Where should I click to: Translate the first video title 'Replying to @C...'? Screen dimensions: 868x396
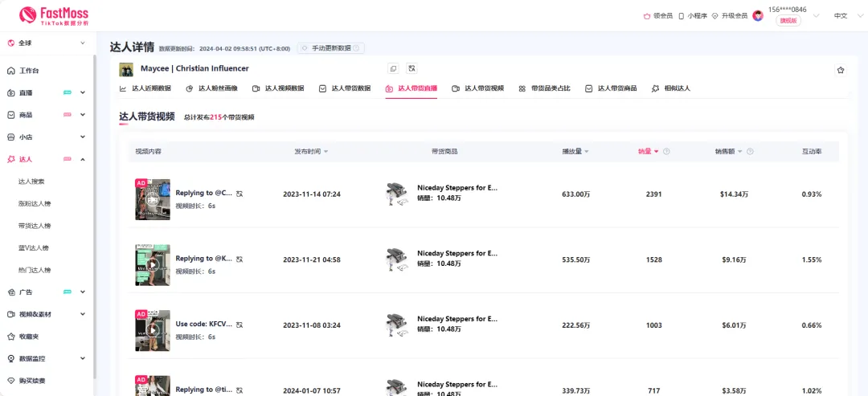240,194
